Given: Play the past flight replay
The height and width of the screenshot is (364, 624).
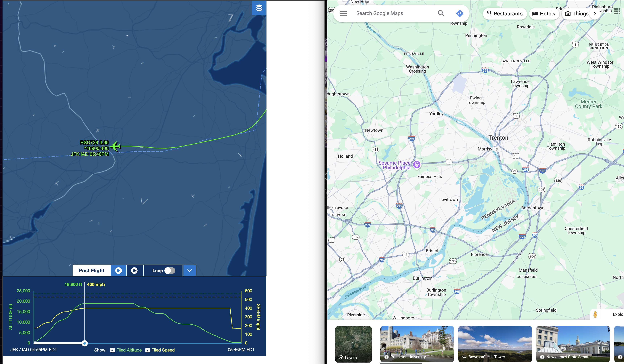Looking at the screenshot, I should (118, 271).
